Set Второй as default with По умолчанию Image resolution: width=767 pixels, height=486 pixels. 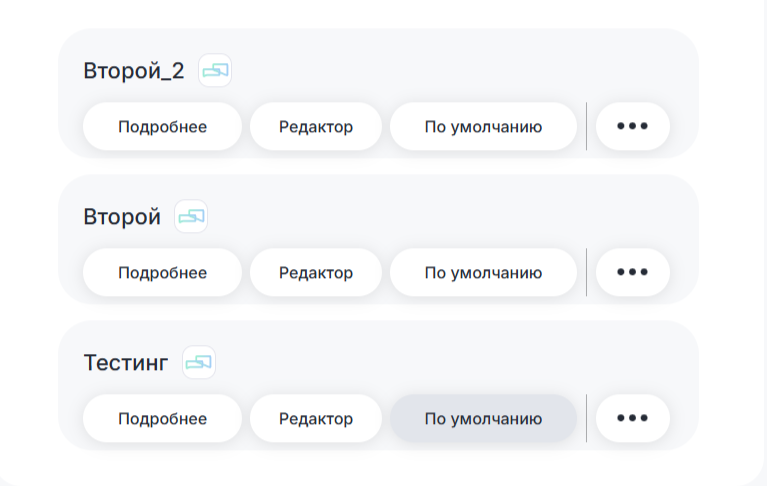[x=483, y=273]
